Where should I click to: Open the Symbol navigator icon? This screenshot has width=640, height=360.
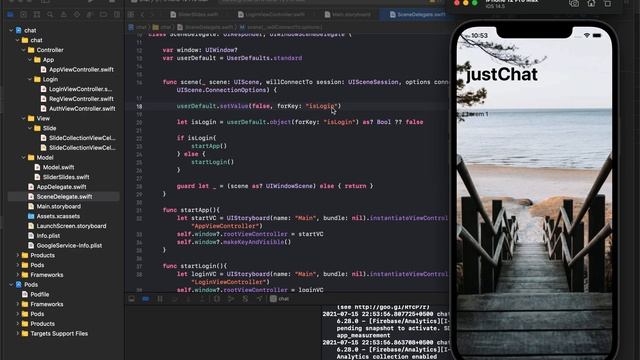[37, 15]
